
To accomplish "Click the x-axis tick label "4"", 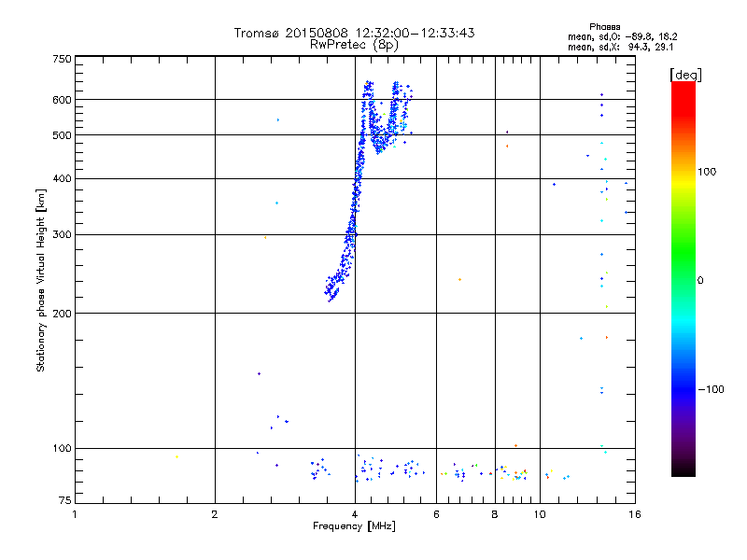I will [355, 514].
